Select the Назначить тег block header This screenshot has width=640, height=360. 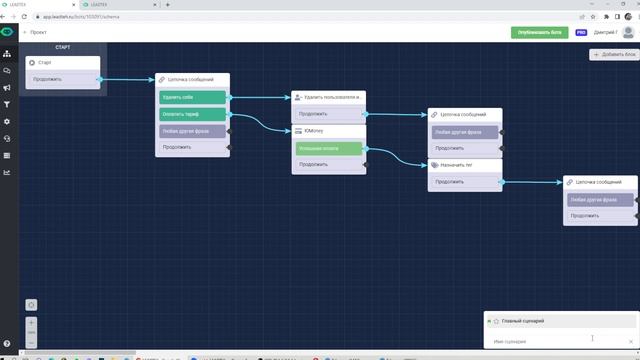click(465, 165)
